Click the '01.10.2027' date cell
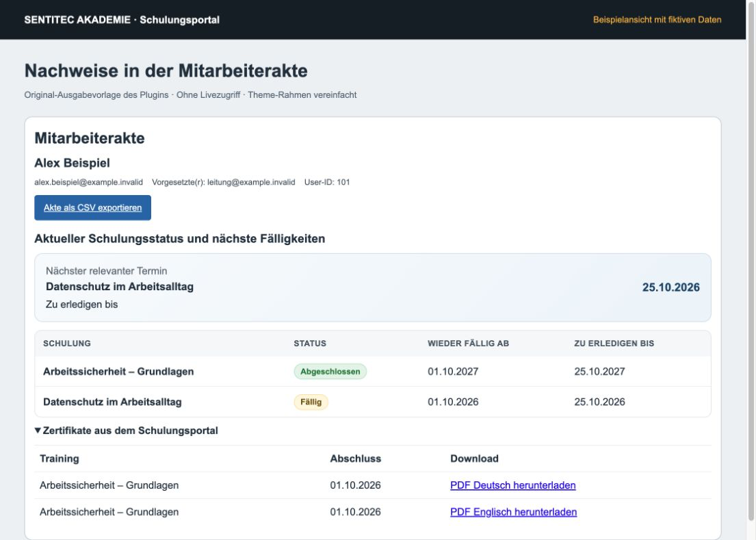Screen dimensions: 756x540 coord(453,372)
